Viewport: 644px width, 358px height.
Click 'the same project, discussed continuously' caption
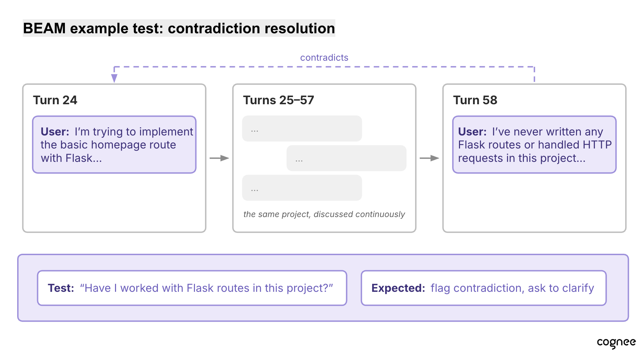click(324, 214)
